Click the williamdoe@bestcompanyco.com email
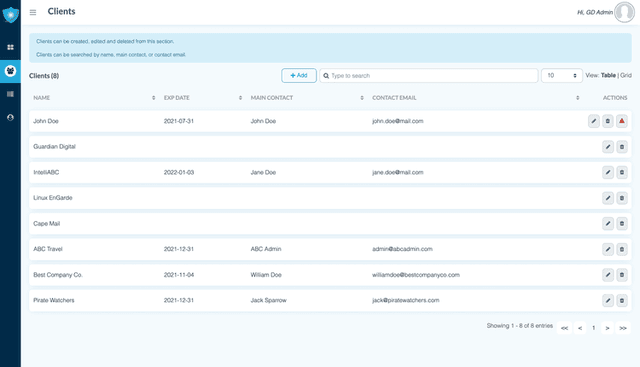The image size is (640, 367). tap(416, 275)
